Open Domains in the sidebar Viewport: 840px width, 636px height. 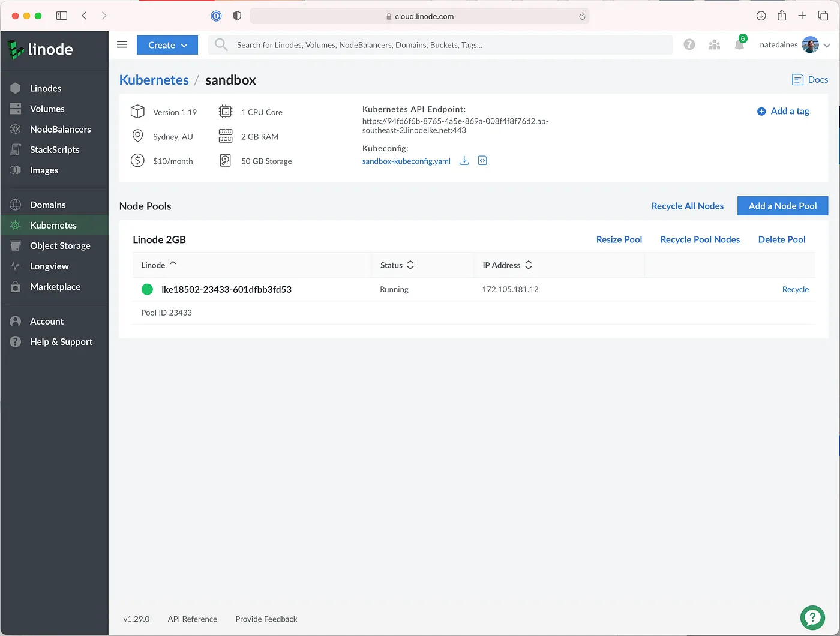pyautogui.click(x=47, y=205)
